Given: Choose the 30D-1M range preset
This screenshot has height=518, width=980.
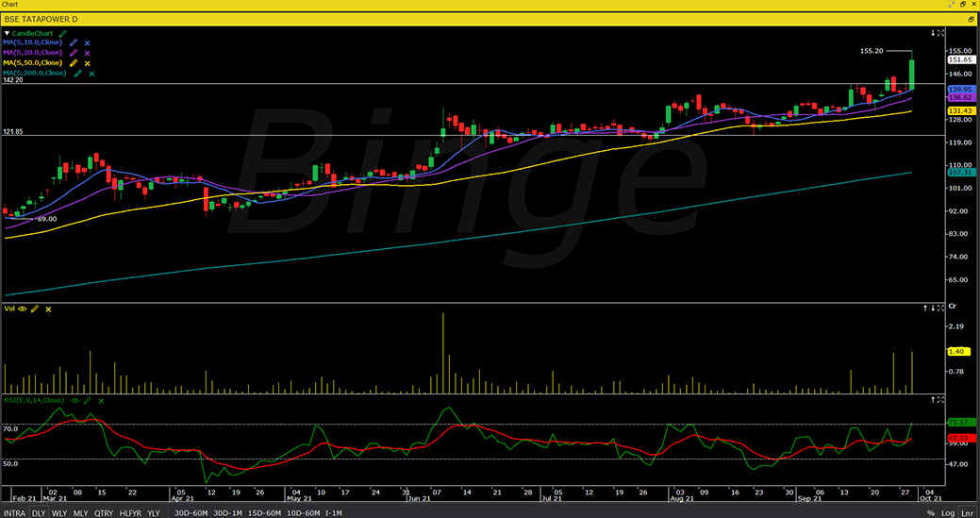Looking at the screenshot, I should pyautogui.click(x=227, y=513).
